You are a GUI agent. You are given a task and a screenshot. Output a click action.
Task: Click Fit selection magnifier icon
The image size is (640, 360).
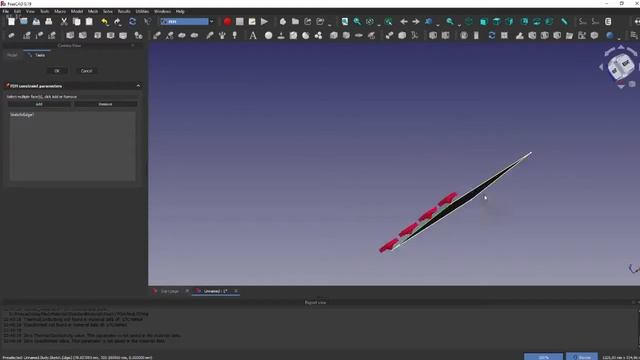point(357,22)
